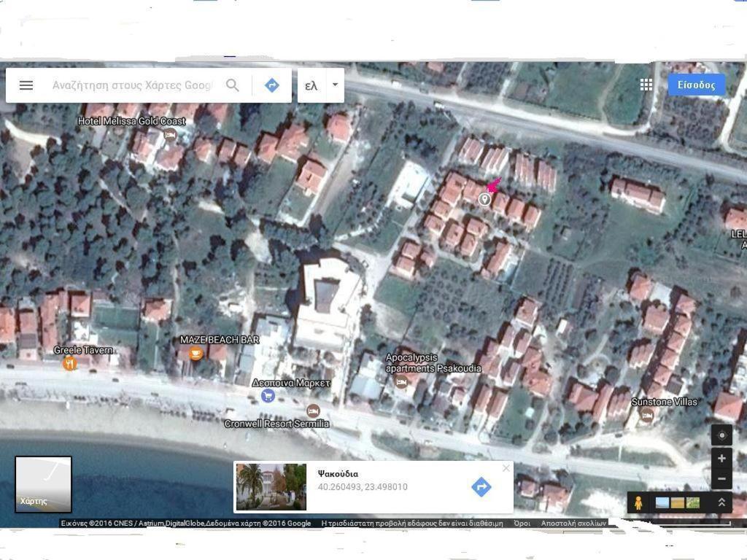Open the Όροι terms link

[522, 524]
